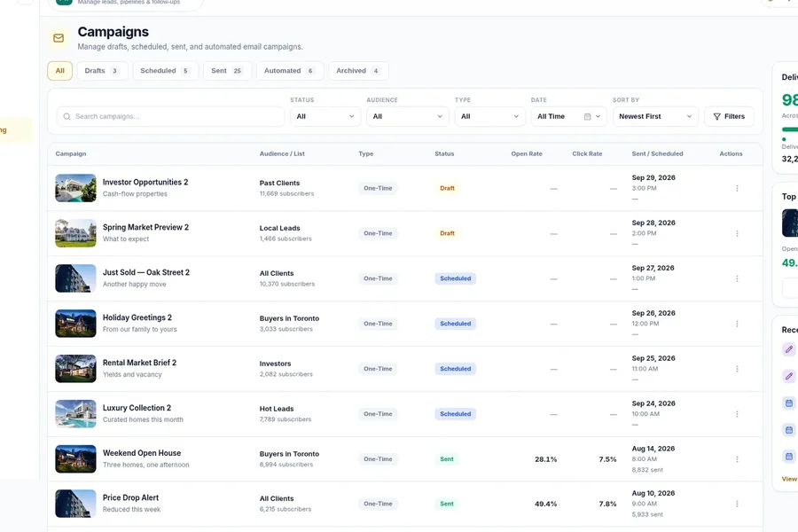The height and width of the screenshot is (532, 798).
Task: Click the magnifier icon in search box
Action: click(66, 116)
